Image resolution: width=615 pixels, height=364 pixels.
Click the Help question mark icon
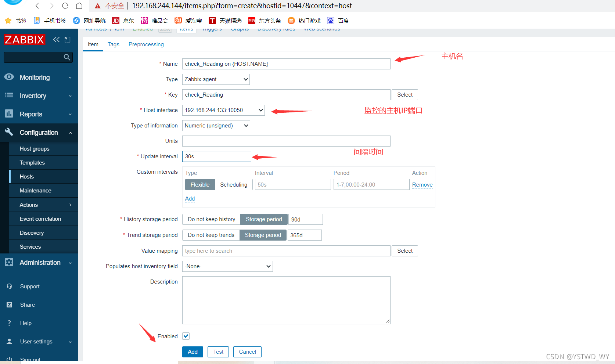[10, 323]
